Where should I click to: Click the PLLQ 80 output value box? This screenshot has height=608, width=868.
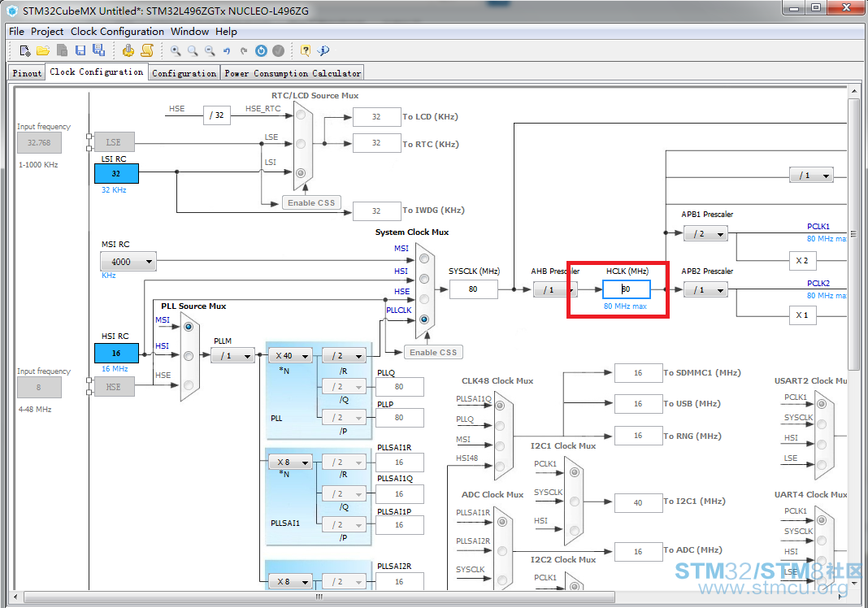point(399,387)
